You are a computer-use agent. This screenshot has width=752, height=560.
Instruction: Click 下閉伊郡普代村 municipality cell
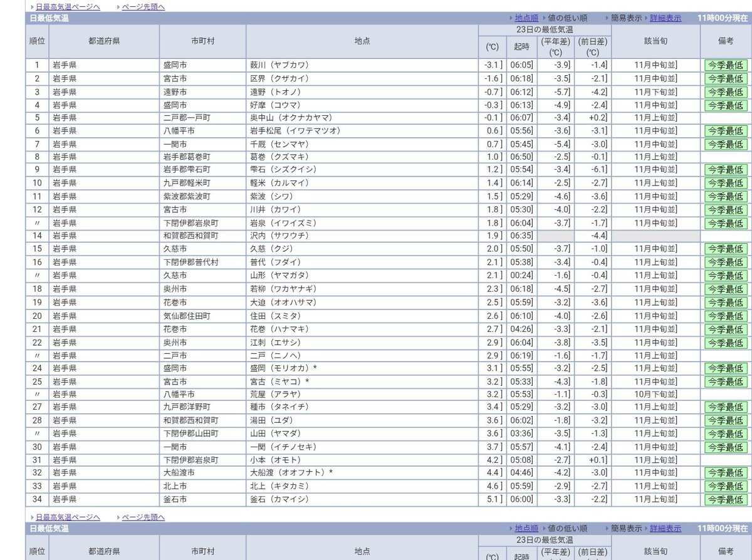click(x=203, y=262)
